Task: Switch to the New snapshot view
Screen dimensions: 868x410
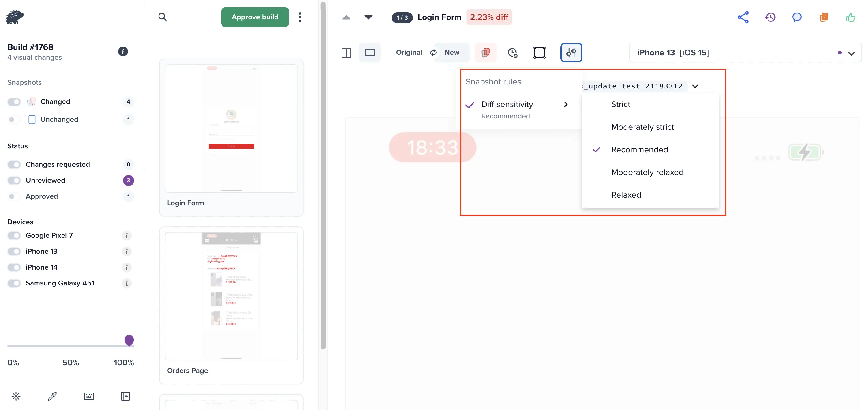Action: pyautogui.click(x=451, y=53)
